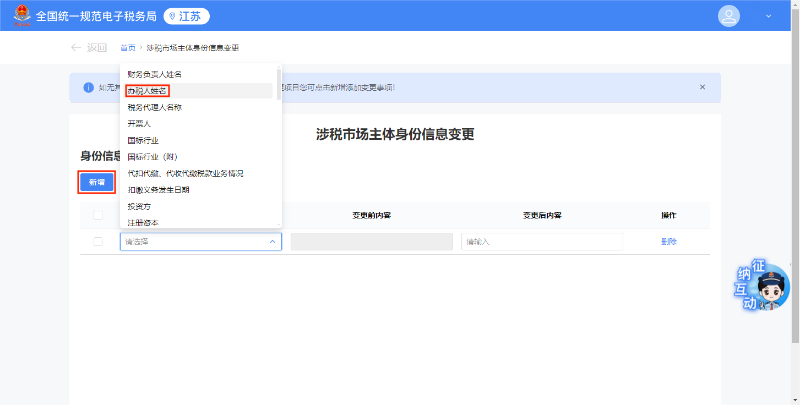Select 办税人姓名 from dropdown list

tap(200, 91)
